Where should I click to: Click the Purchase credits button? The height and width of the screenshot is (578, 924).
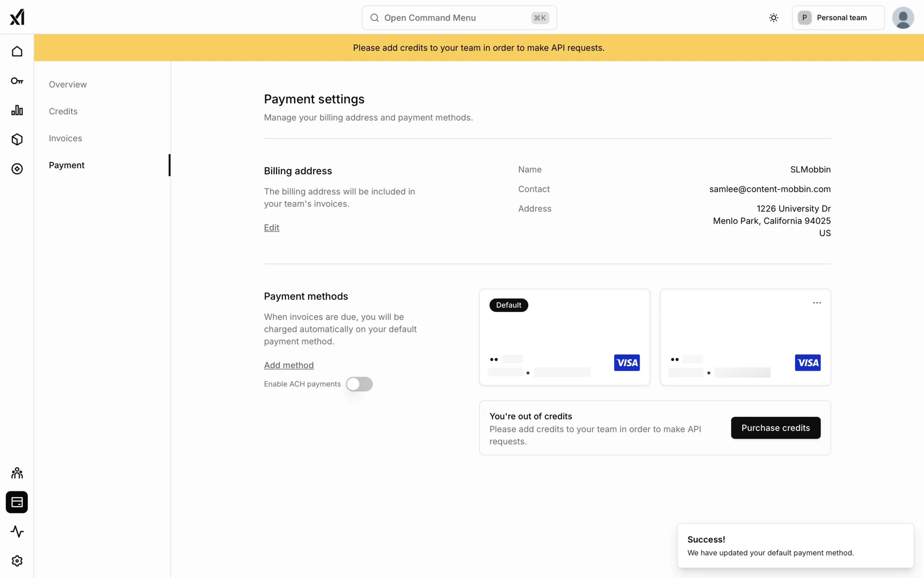click(775, 428)
